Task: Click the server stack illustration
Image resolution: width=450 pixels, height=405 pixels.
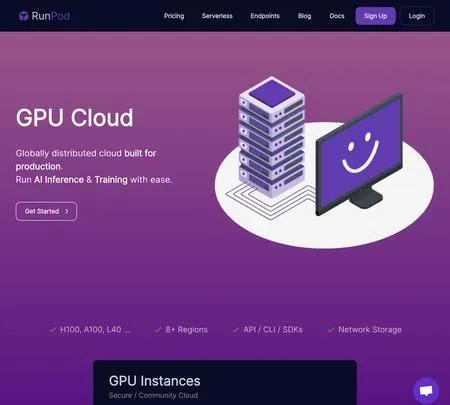Action: tap(272, 137)
